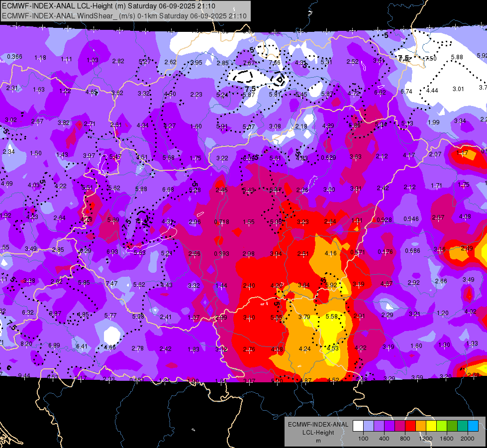Click the wind shear value '8.87'
The width and height of the screenshot is (487, 448).
[x=55, y=314]
